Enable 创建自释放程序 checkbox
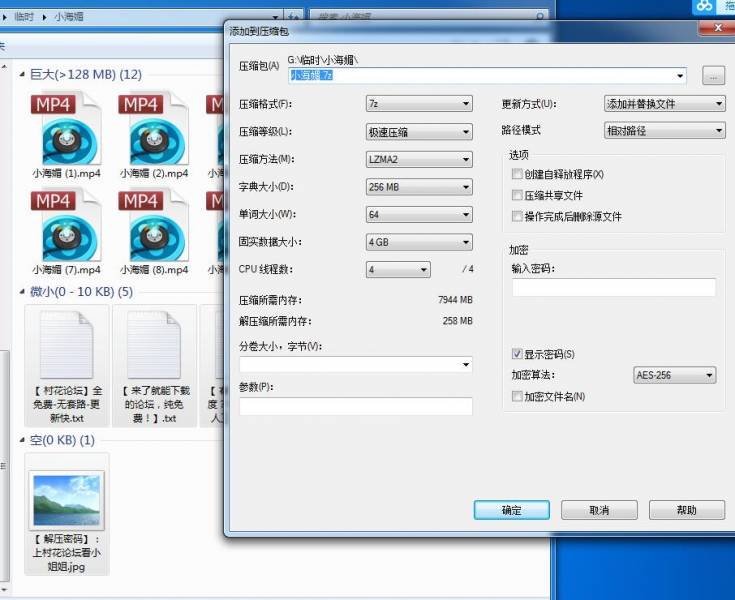 coord(517,175)
